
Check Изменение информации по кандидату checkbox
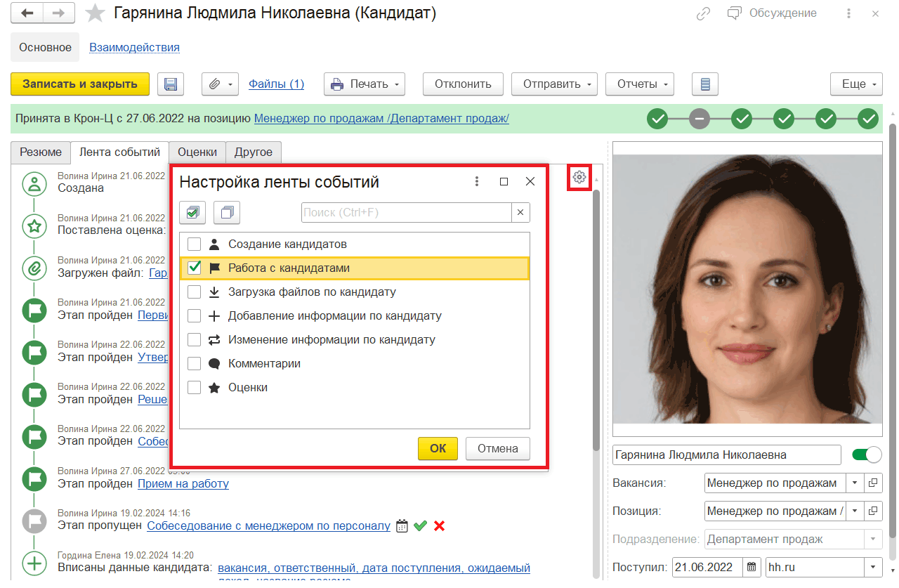[x=195, y=340]
